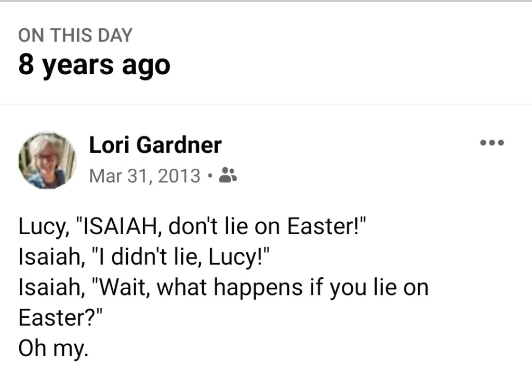This screenshot has width=532, height=392.
Task: Click the divider line below "8 years ago"
Action: tap(266, 104)
